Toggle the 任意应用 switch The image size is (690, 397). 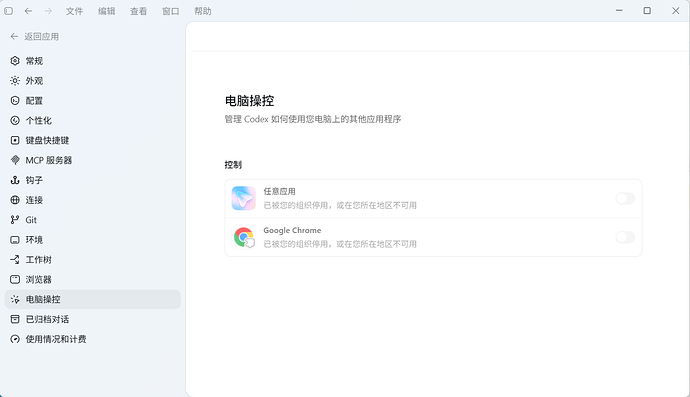pos(625,198)
